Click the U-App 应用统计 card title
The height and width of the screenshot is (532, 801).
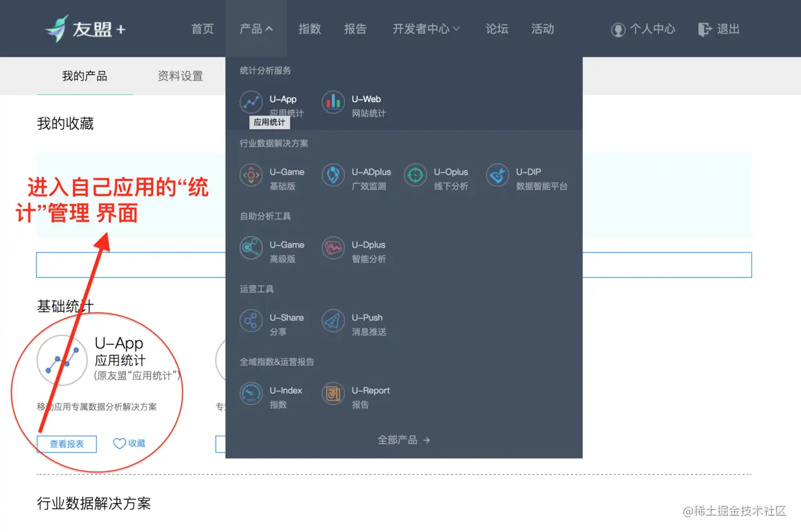pos(120,352)
